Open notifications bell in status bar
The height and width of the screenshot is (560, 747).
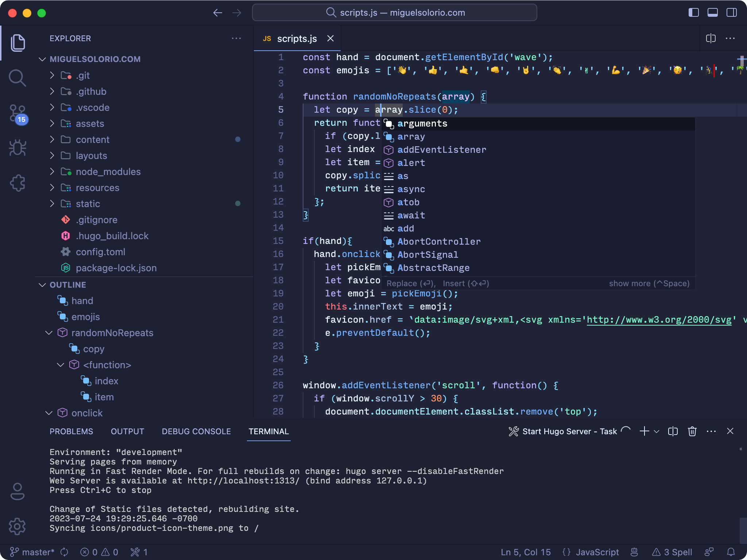(x=731, y=552)
